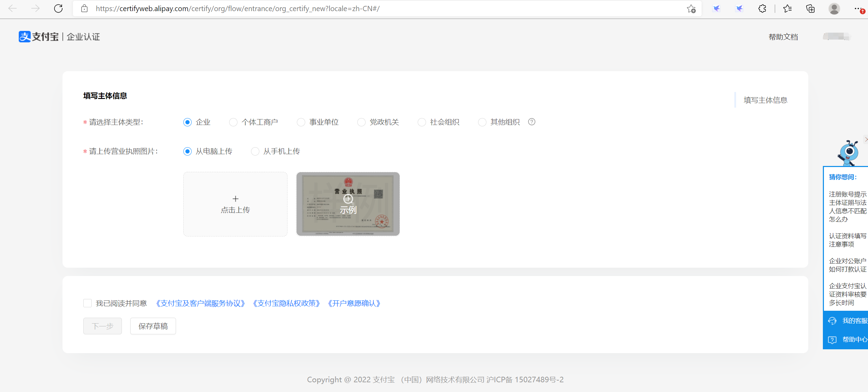This screenshot has height=392, width=868.
Task: Click the 点击上传 upload area
Action: 235,204
